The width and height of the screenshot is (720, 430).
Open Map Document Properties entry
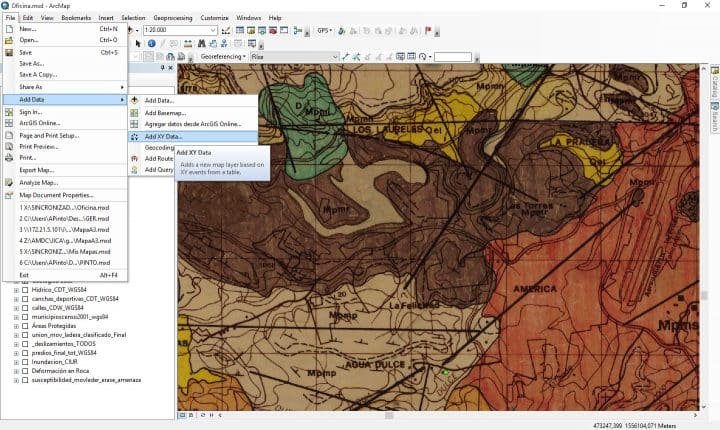pyautogui.click(x=65, y=195)
